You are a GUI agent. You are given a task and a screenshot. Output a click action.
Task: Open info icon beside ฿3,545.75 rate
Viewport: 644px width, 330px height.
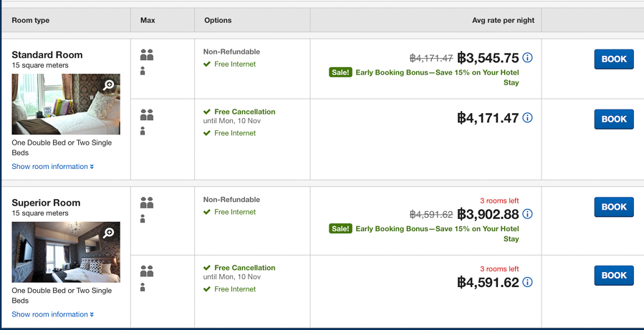pyautogui.click(x=527, y=57)
